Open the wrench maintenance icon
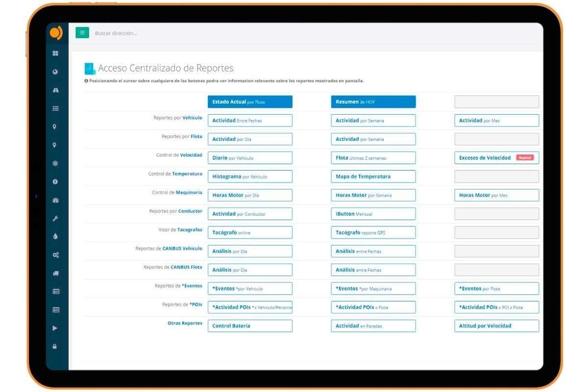This screenshot has height=392, width=588. click(x=55, y=219)
